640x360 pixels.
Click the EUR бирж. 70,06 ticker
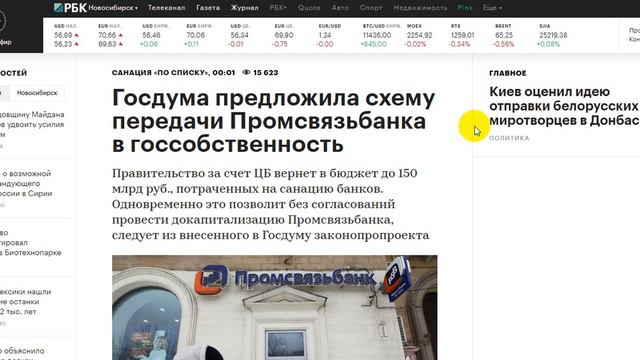[x=199, y=35]
